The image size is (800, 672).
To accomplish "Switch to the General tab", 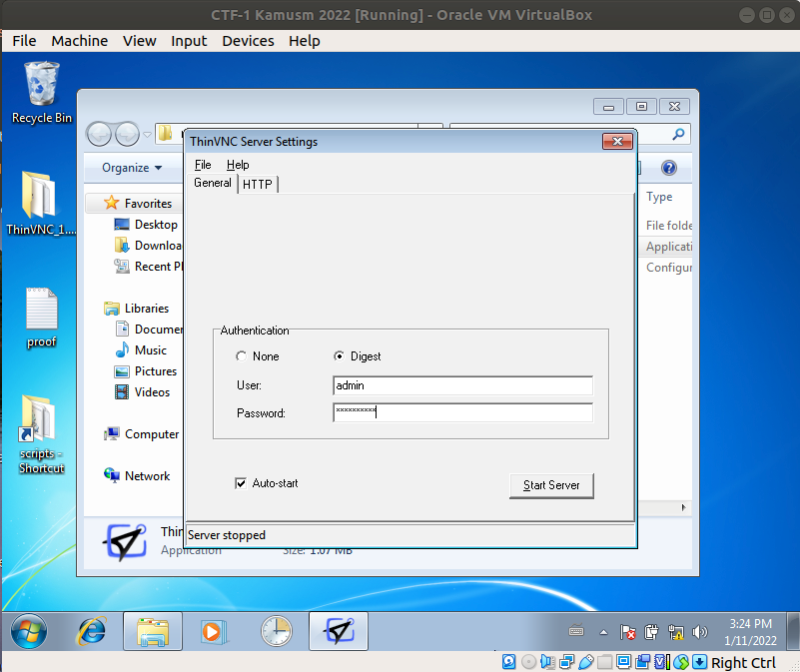I will pyautogui.click(x=213, y=183).
